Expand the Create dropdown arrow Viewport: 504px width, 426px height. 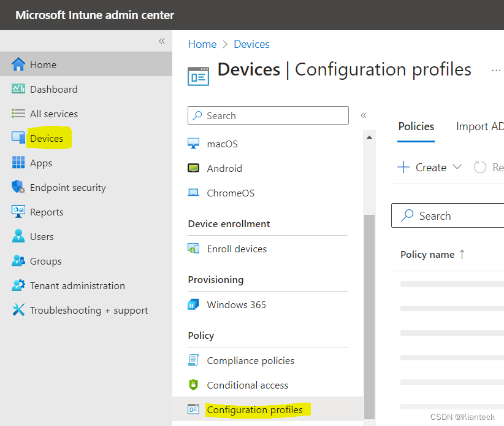coord(457,167)
